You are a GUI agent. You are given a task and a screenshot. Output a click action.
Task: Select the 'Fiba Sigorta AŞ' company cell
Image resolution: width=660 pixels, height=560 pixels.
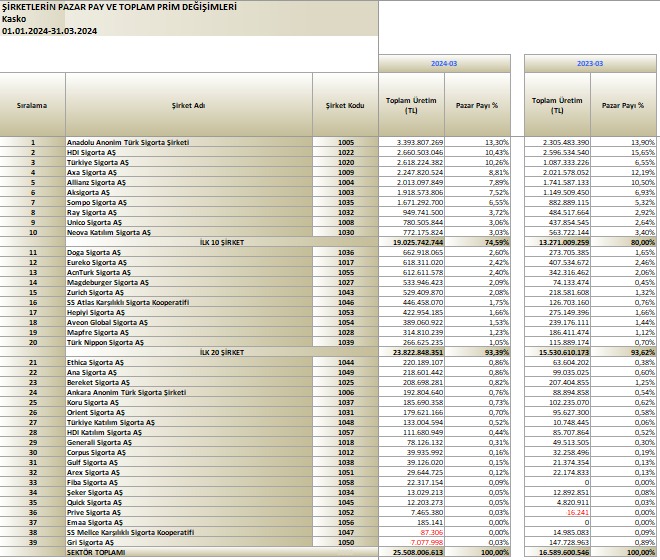(189, 483)
